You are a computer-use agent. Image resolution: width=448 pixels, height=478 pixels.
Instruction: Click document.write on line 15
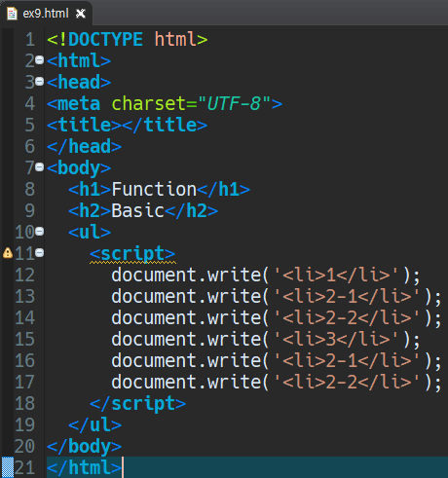tap(186, 340)
